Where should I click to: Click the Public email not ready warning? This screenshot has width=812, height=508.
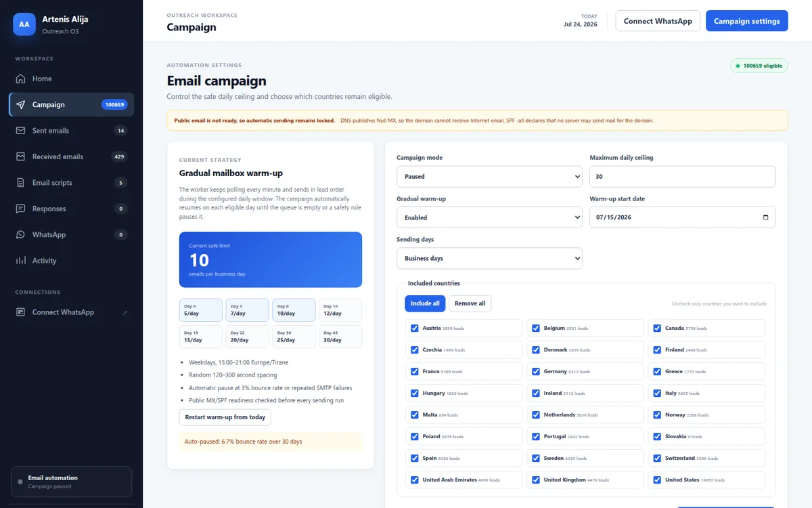click(477, 121)
